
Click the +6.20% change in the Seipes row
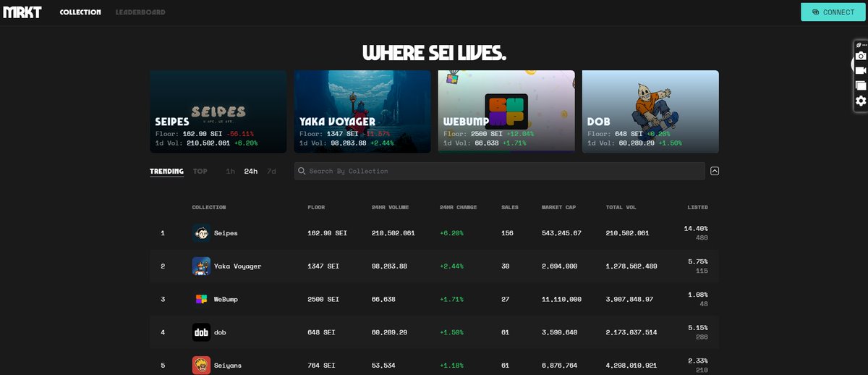[x=451, y=233]
